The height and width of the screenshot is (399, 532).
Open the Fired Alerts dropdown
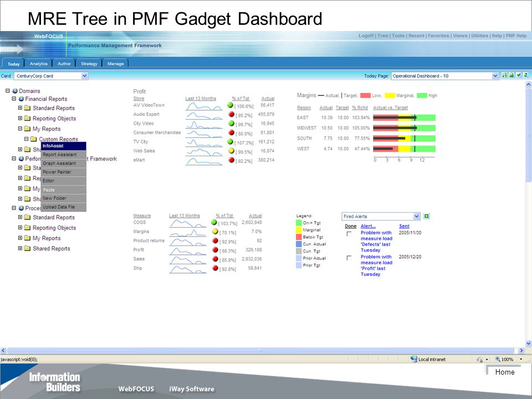click(417, 217)
